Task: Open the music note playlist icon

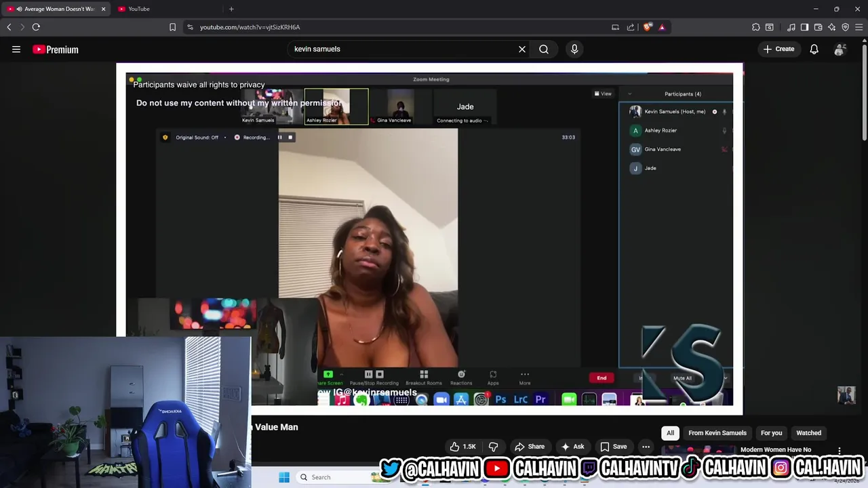Action: tap(791, 27)
